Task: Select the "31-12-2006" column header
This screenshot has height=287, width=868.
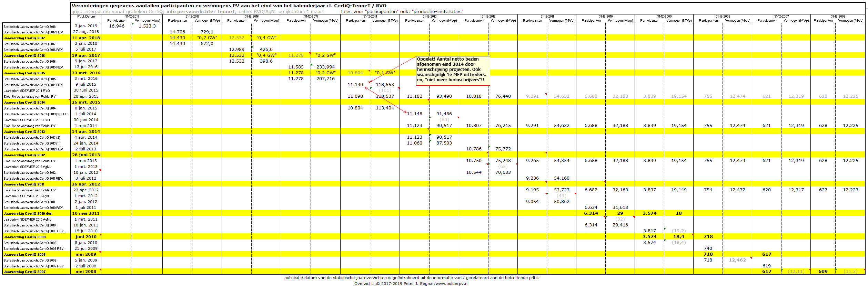Action: [x=838, y=17]
